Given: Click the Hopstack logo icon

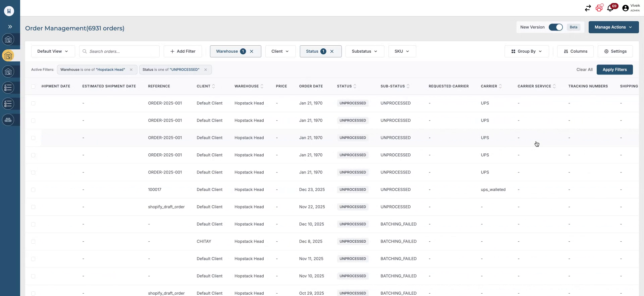Looking at the screenshot, I should coord(9,11).
